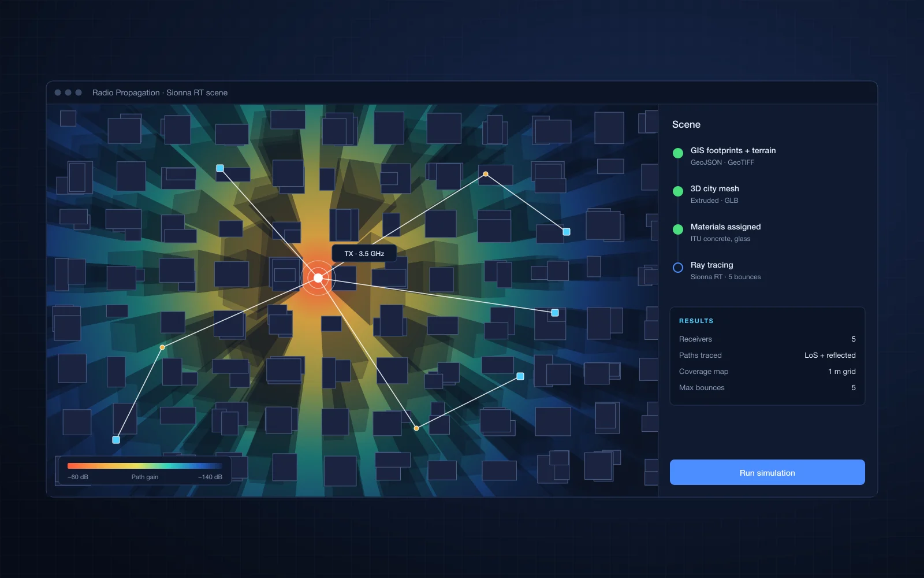The height and width of the screenshot is (578, 924).
Task: Click the ITU concrete, glass subtitle
Action: [x=720, y=239]
